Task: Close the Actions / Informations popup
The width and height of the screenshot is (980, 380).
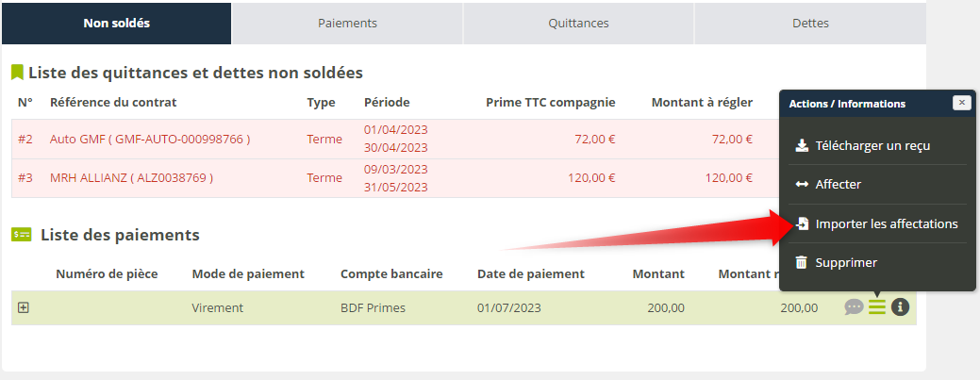Action: (x=961, y=103)
